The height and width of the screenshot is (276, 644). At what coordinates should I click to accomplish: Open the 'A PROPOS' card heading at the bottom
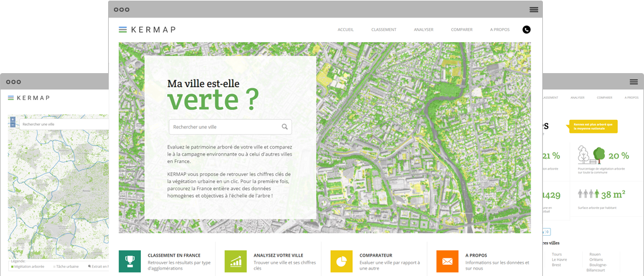[476, 255]
